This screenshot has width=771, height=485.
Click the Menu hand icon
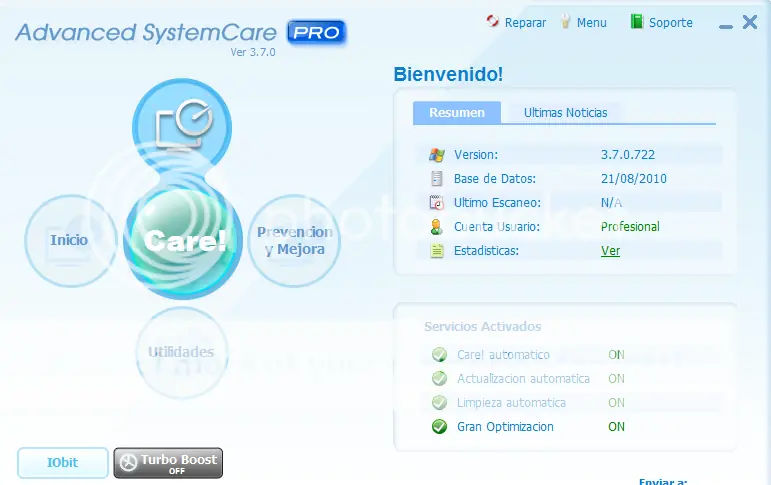[x=565, y=22]
